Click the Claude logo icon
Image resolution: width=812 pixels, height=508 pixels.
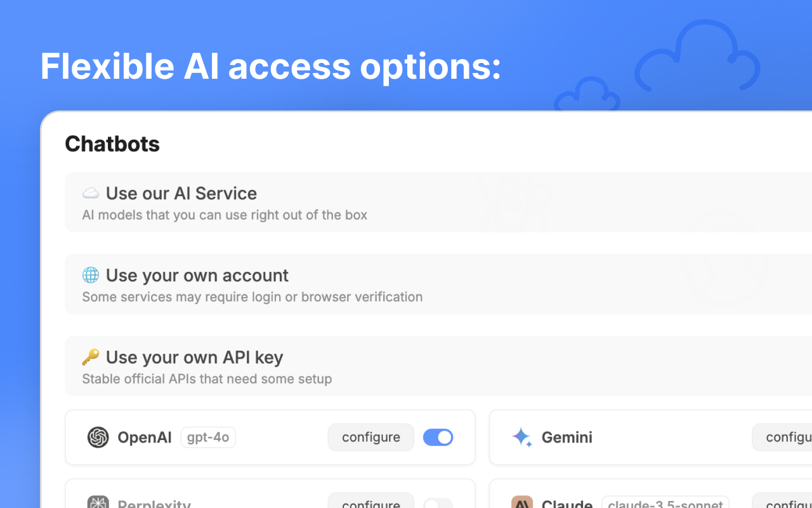tap(521, 503)
